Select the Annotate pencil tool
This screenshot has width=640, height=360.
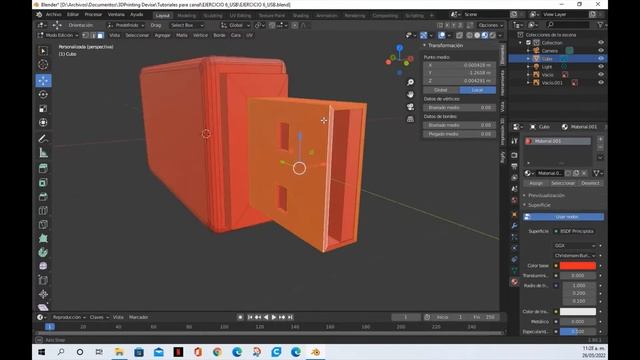tap(43, 139)
